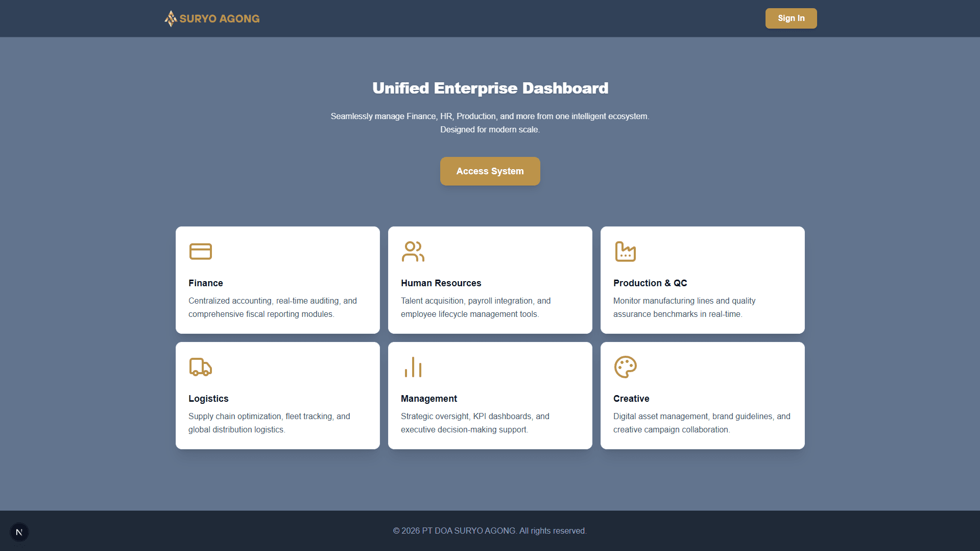Open the Logistics module card

pos(277,396)
